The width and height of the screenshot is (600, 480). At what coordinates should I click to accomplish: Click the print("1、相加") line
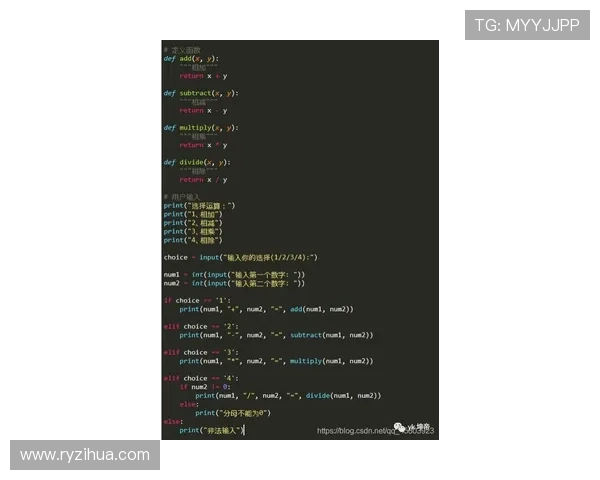coord(193,214)
